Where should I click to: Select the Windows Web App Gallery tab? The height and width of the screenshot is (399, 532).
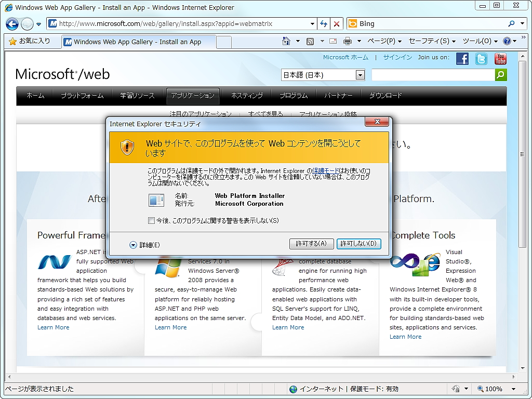(x=138, y=42)
